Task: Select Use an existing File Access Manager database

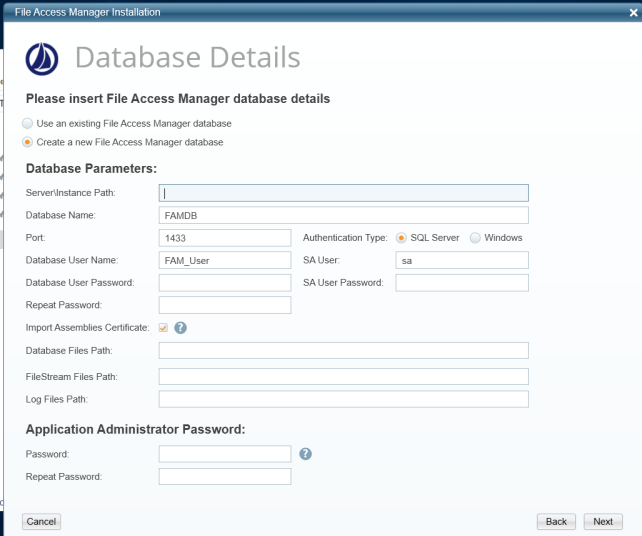Action: pyautogui.click(x=27, y=123)
